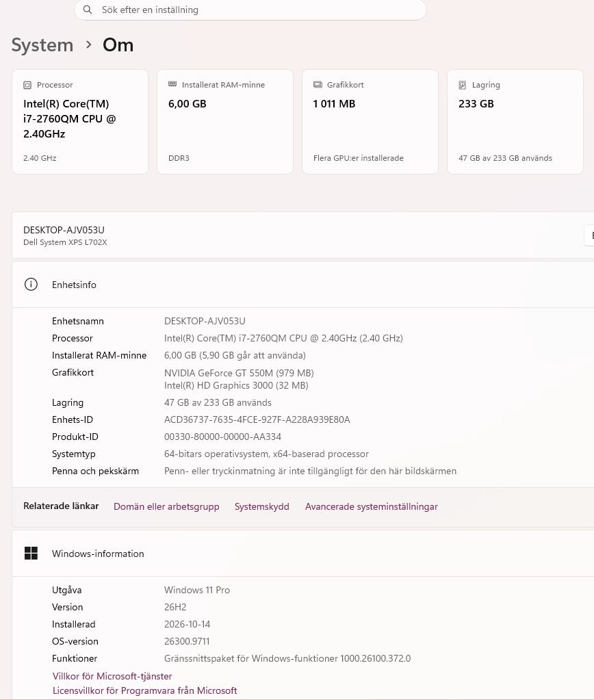This screenshot has height=700, width=594.
Task: Click the breadcrumb chevron after System
Action: pyautogui.click(x=88, y=44)
